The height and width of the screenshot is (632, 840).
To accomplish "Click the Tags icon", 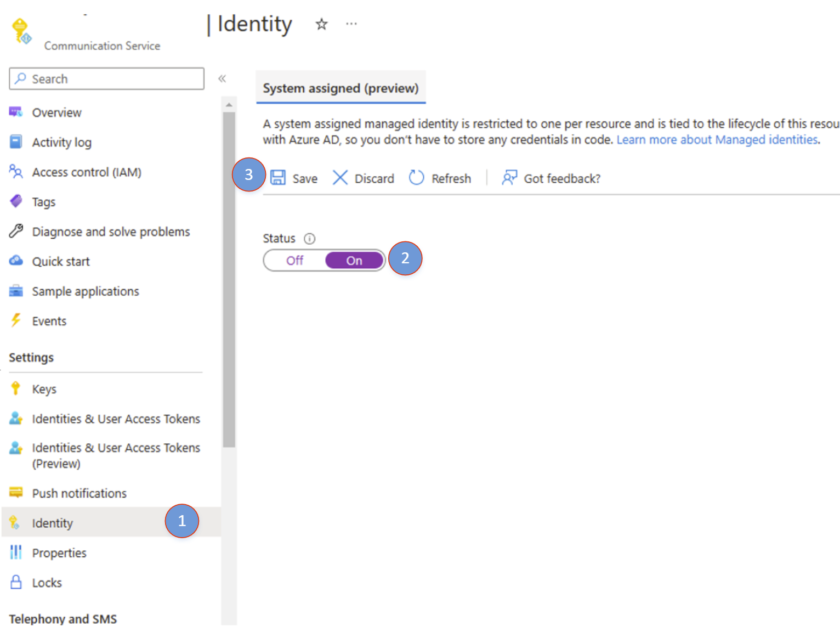I will tap(16, 201).
